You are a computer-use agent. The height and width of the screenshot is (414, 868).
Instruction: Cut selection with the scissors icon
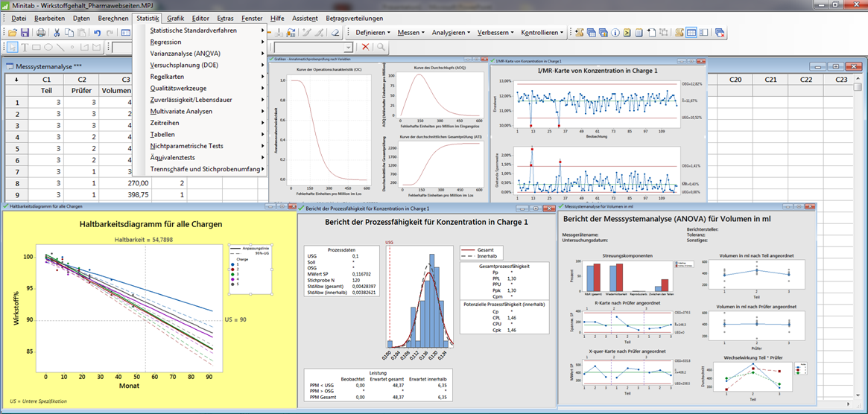point(57,32)
